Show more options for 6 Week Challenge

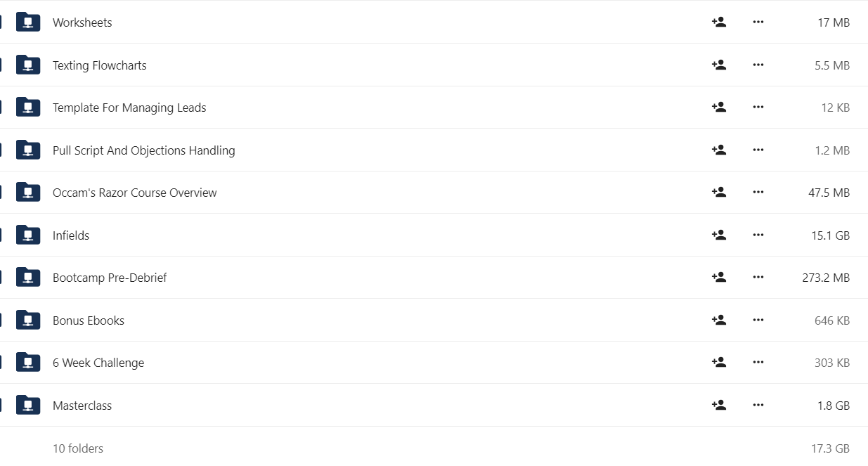point(758,362)
